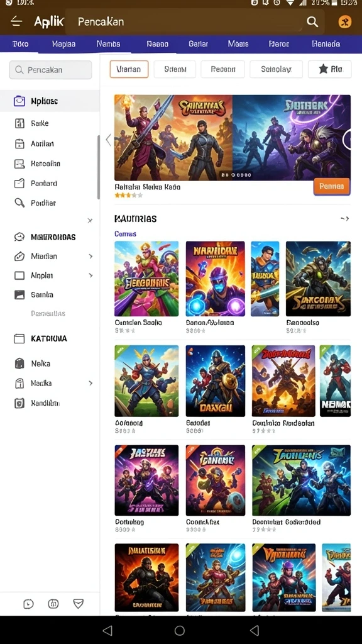Tap the magnifier icon in the top search bar
The height and width of the screenshot is (644, 362).
pyautogui.click(x=312, y=22)
